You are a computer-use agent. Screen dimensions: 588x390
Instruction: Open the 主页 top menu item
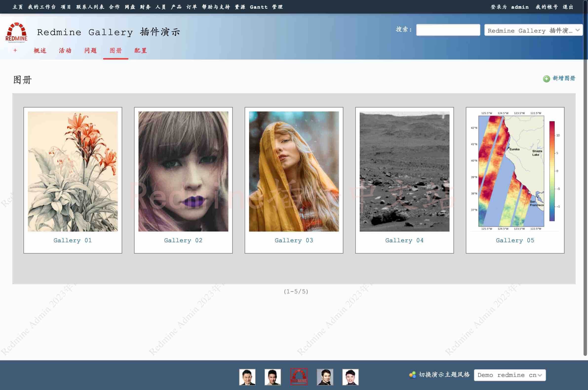click(x=18, y=7)
